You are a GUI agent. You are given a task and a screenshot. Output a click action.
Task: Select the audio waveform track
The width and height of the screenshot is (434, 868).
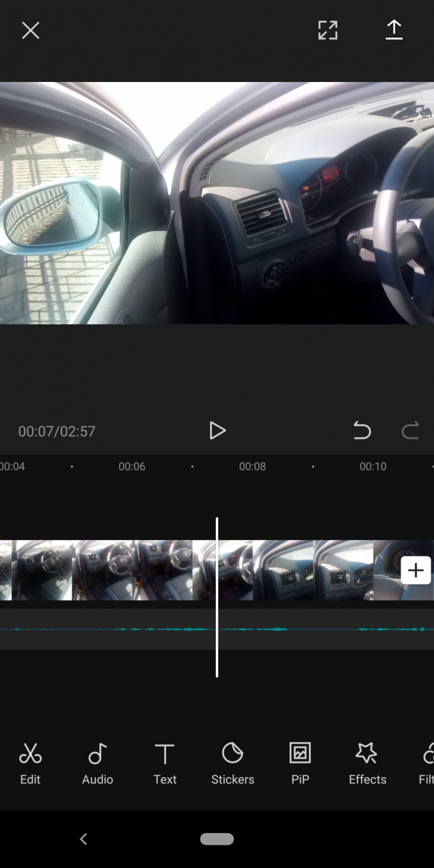[x=217, y=629]
